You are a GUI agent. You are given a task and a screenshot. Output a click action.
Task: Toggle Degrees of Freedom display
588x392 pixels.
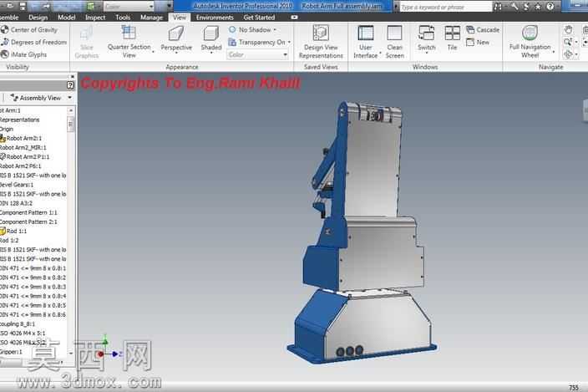[33, 42]
